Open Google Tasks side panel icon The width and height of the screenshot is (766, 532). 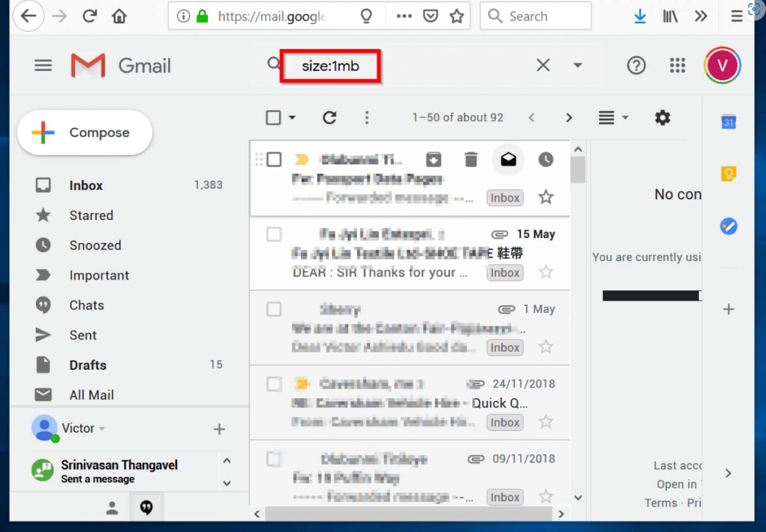729,226
